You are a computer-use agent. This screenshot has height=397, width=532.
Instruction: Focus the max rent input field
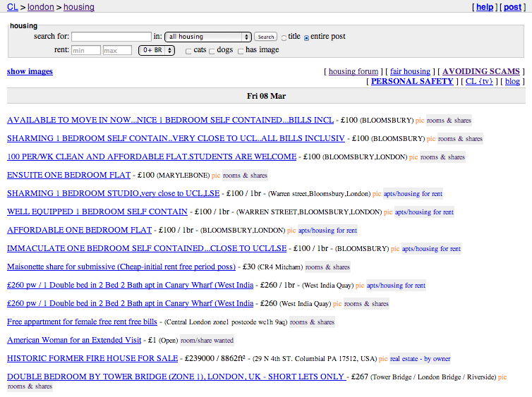pos(117,50)
